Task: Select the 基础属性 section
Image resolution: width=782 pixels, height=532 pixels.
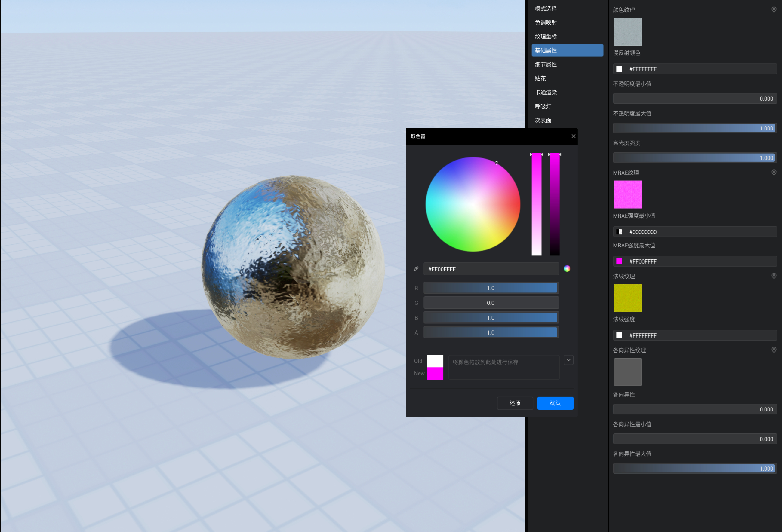Action: point(567,50)
